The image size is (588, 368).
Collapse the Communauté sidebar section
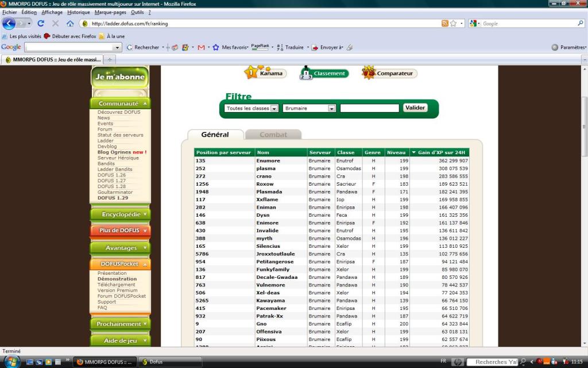[x=120, y=103]
